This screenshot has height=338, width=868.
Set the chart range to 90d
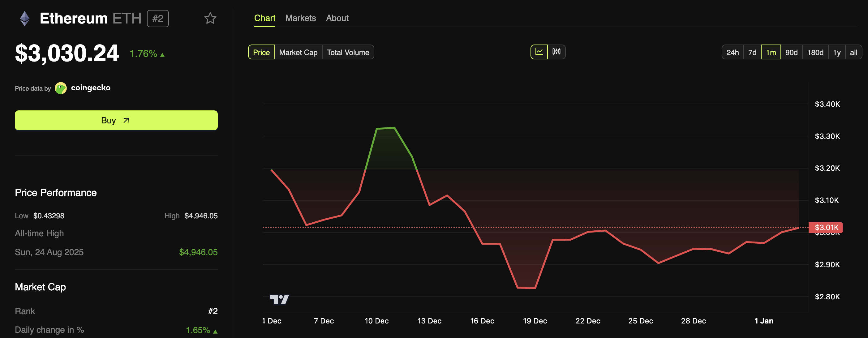point(791,52)
